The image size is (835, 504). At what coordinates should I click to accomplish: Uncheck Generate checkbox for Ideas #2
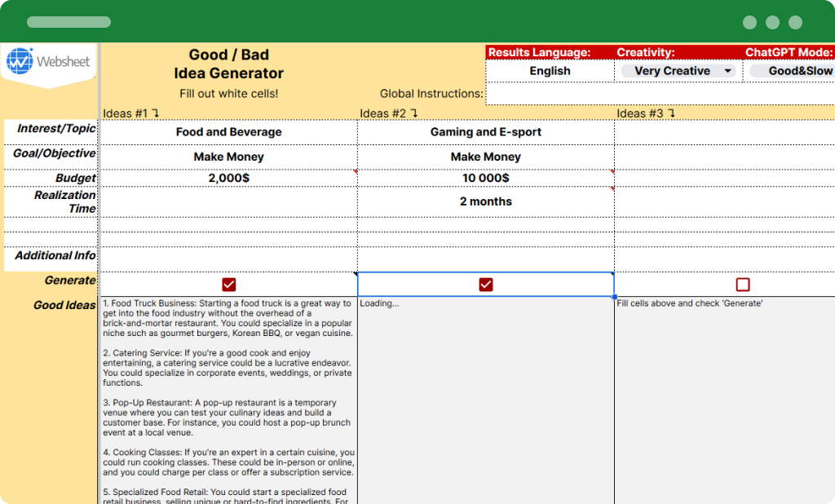(x=486, y=285)
